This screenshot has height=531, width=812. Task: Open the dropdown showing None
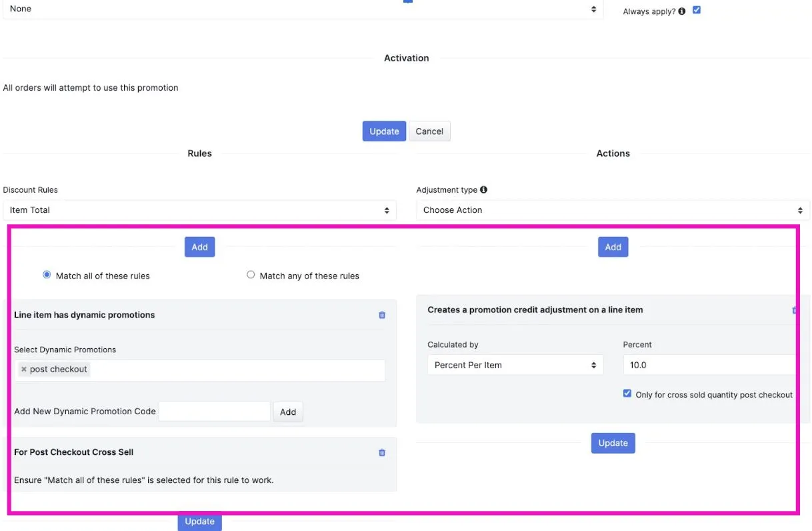(303, 9)
